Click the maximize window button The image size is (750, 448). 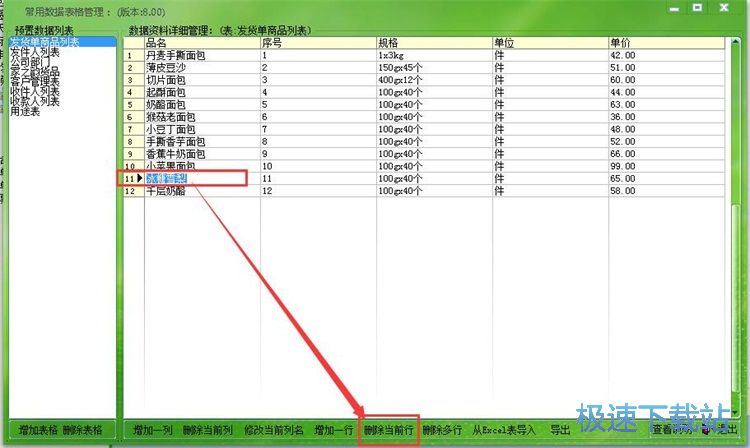pyautogui.click(x=697, y=8)
